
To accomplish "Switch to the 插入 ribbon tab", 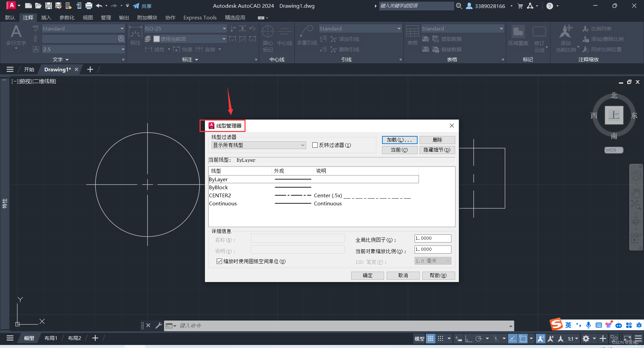I will [46, 17].
